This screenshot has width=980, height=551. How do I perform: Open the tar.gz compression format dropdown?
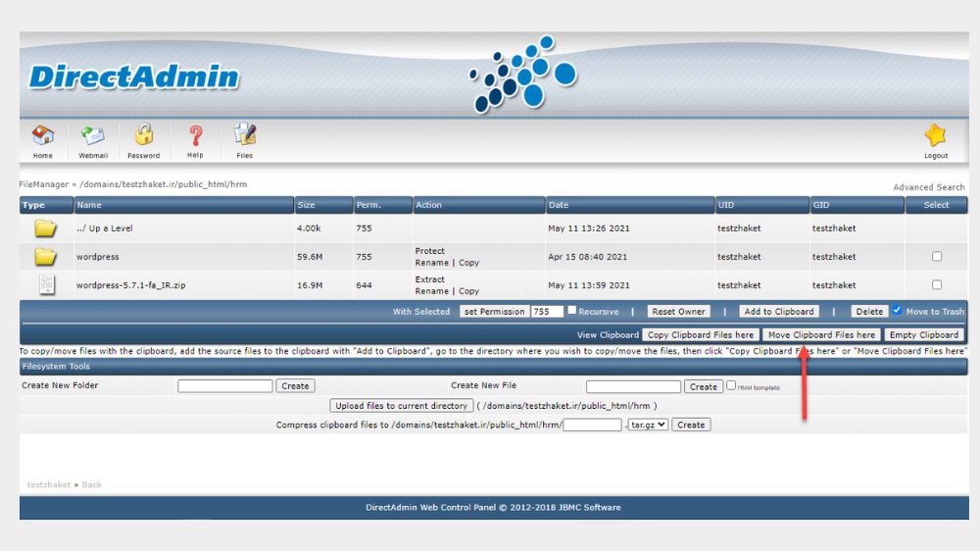[x=648, y=425]
